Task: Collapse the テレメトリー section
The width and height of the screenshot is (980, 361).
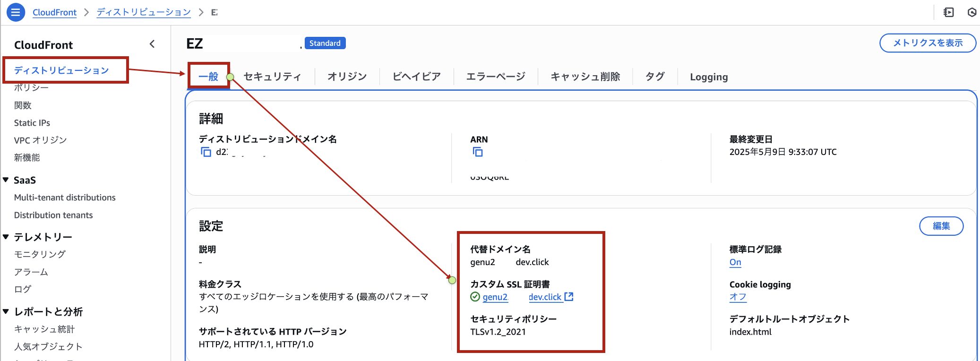Action: click(6, 237)
